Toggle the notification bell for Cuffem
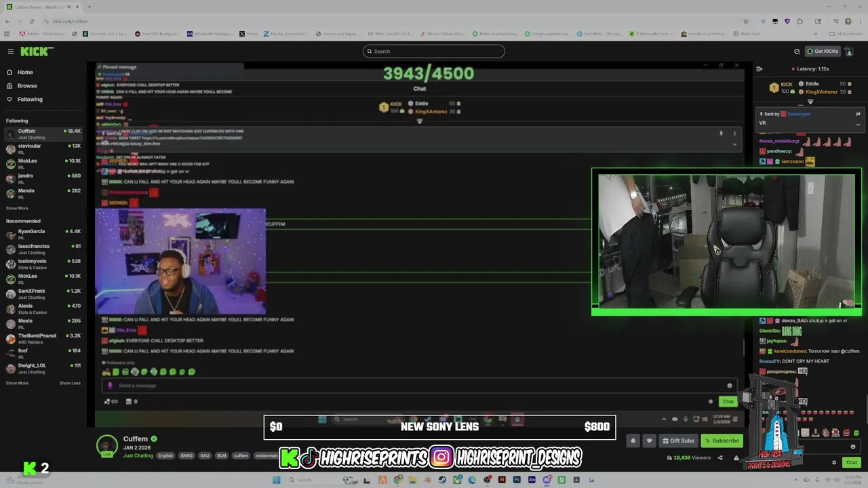 633,441
